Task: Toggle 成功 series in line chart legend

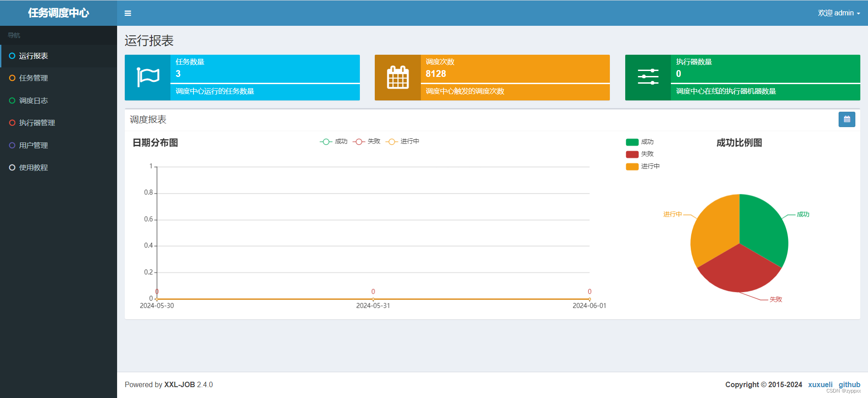Action: point(334,142)
